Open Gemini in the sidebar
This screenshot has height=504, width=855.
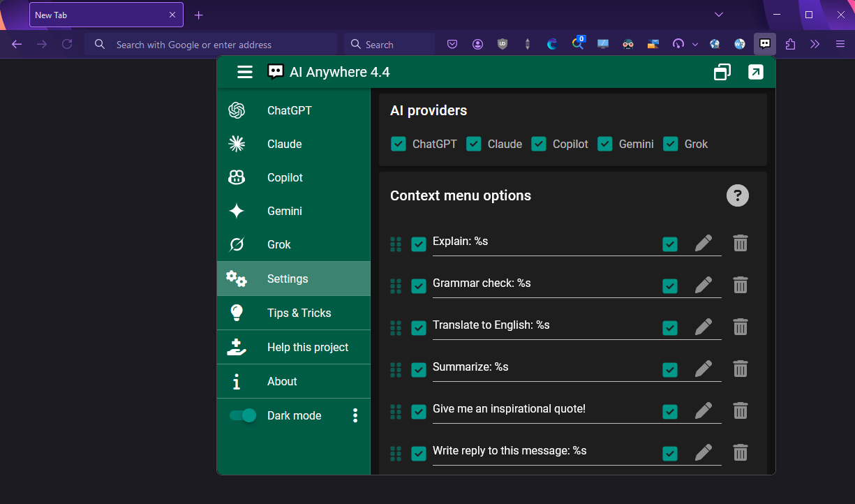[294, 211]
